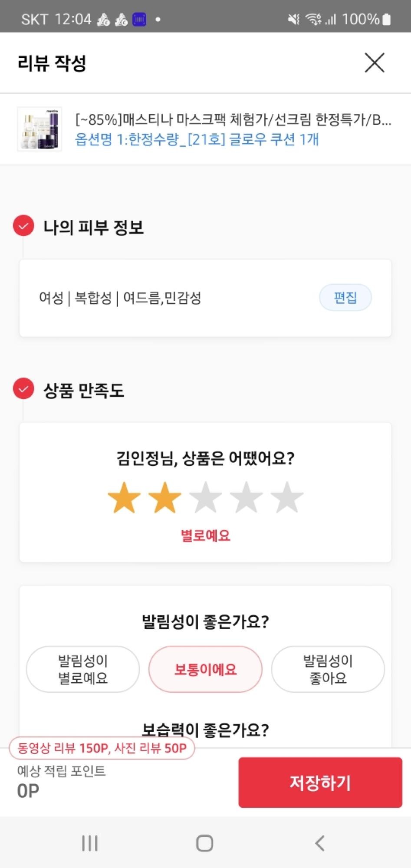Open the 매스티나 마스크팩 product title
This screenshot has width=411, height=868.
(x=233, y=119)
